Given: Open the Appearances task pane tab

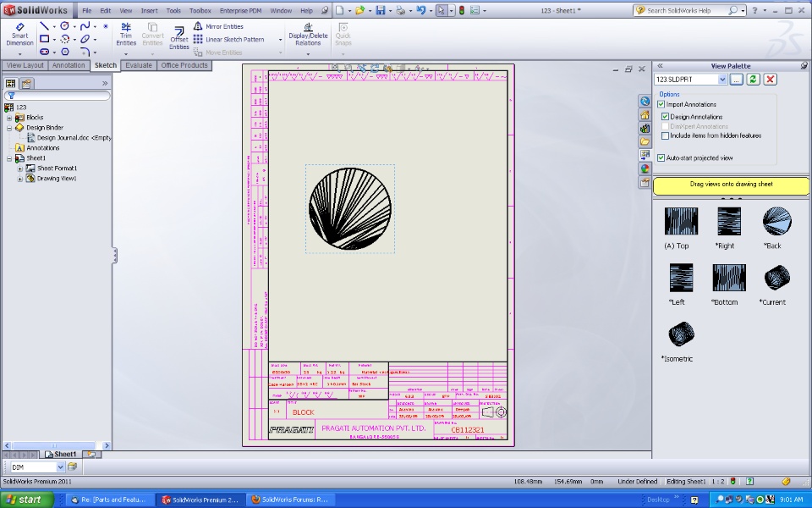Looking at the screenshot, I should pos(645,168).
